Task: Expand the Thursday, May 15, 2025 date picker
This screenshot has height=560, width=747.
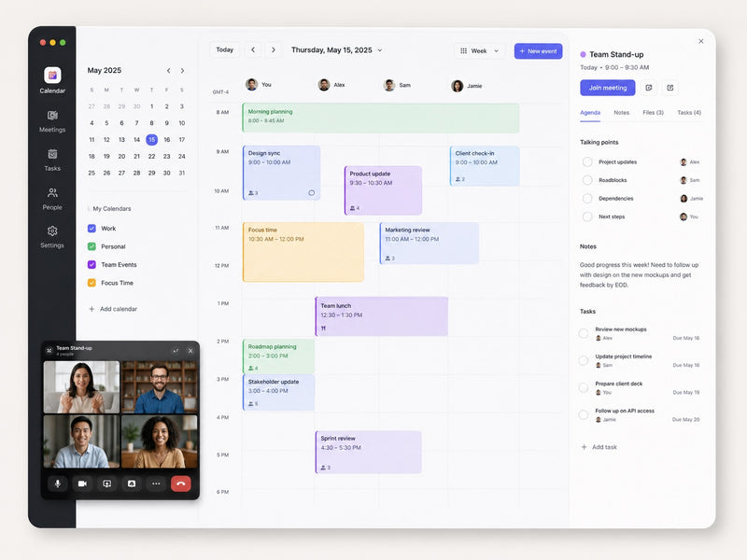Action: click(x=380, y=50)
